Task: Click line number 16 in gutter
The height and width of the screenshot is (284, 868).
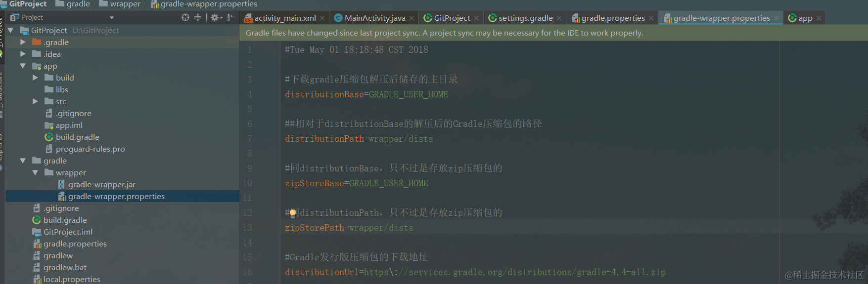Action: [x=247, y=272]
